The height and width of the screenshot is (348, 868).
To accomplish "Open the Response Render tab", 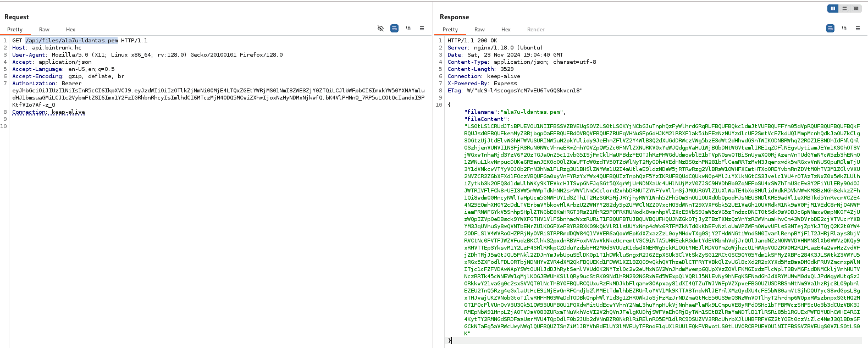I will [535, 30].
